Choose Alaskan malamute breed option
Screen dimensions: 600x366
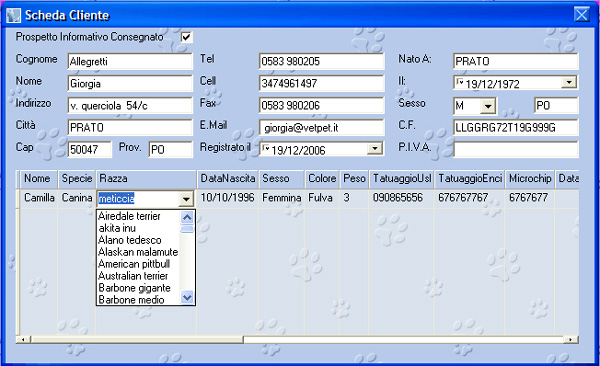point(138,252)
